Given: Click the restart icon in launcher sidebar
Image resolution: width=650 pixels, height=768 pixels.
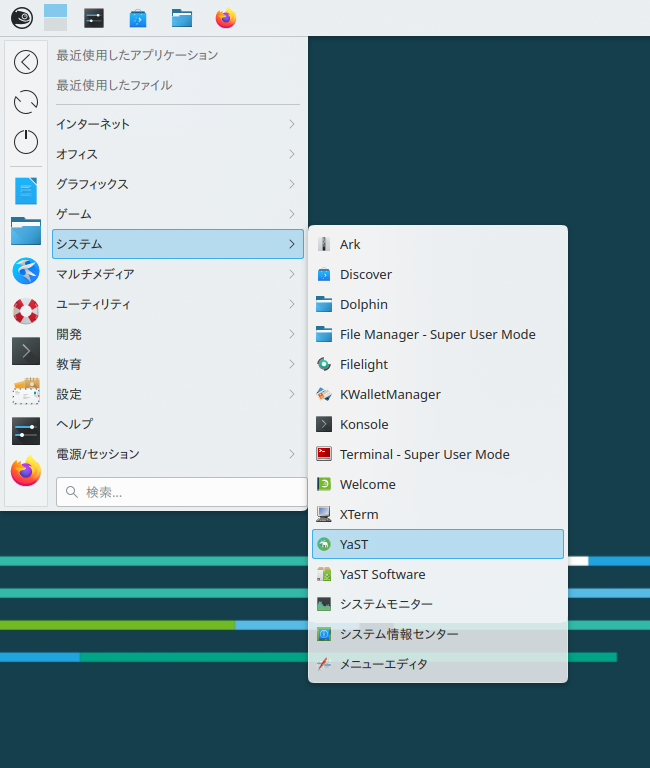Looking at the screenshot, I should click(26, 102).
